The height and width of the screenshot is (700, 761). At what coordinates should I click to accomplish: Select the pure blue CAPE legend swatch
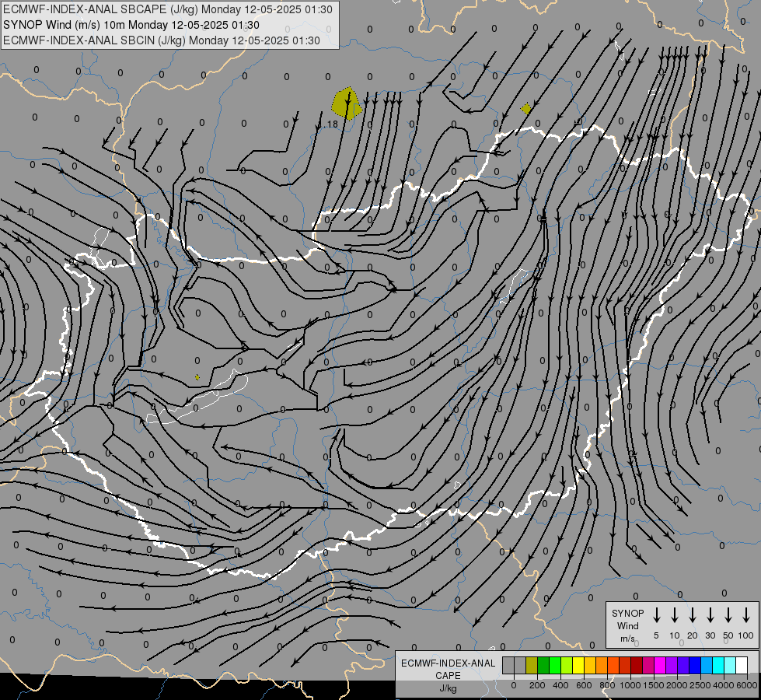click(695, 665)
